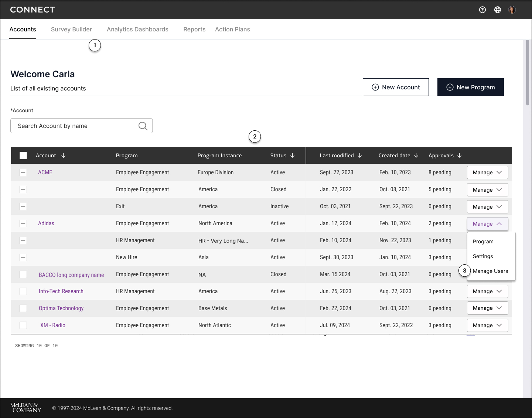Open the XM - Radio link
Screen dimensions: 532x418
(x=53, y=325)
